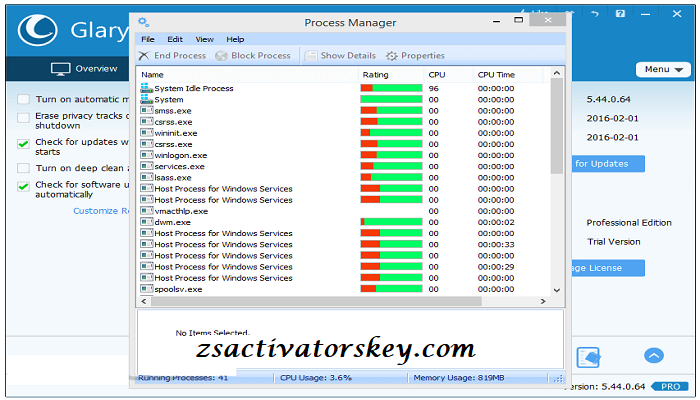Select the dwm.exe process row
Viewport: 700px width, 400px height.
click(x=344, y=222)
